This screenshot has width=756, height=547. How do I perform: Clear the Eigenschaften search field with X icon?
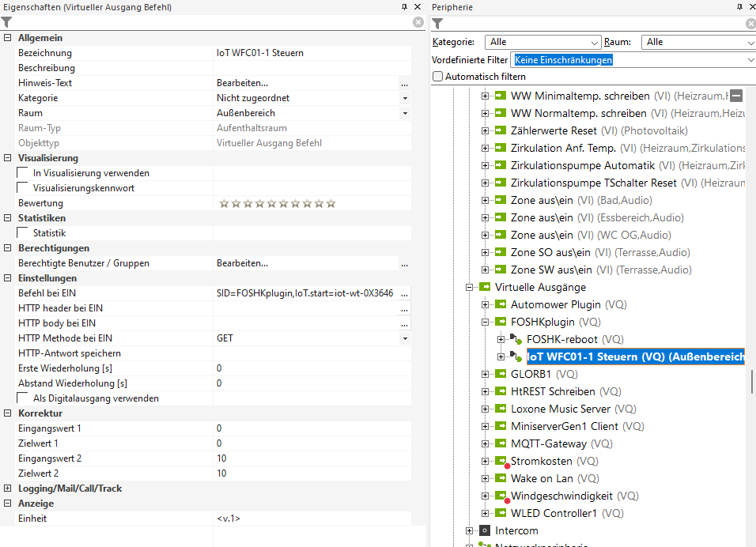(x=418, y=22)
